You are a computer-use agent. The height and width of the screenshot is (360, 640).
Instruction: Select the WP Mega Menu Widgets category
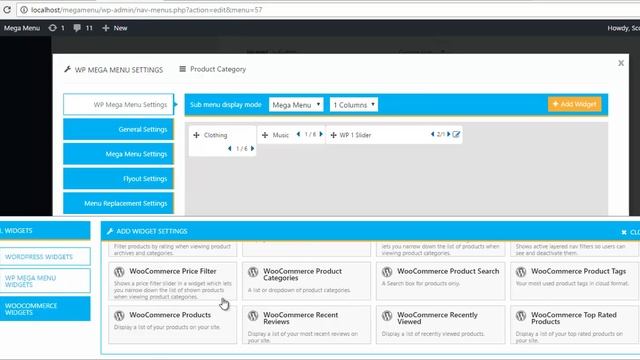(45, 281)
